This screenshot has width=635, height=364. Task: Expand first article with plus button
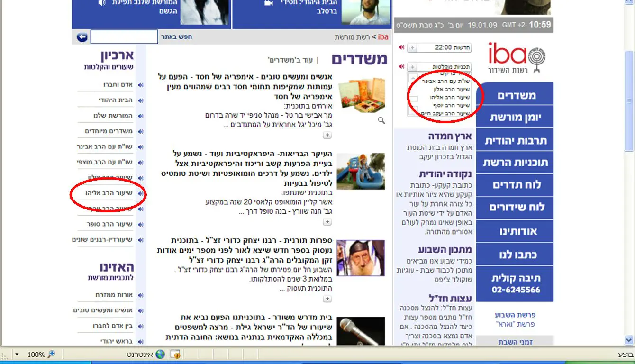tap(327, 136)
